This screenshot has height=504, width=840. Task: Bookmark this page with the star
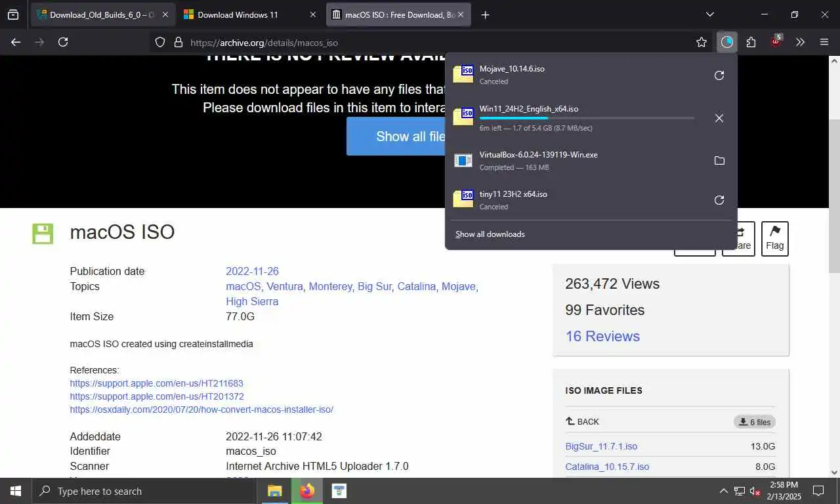702,42
